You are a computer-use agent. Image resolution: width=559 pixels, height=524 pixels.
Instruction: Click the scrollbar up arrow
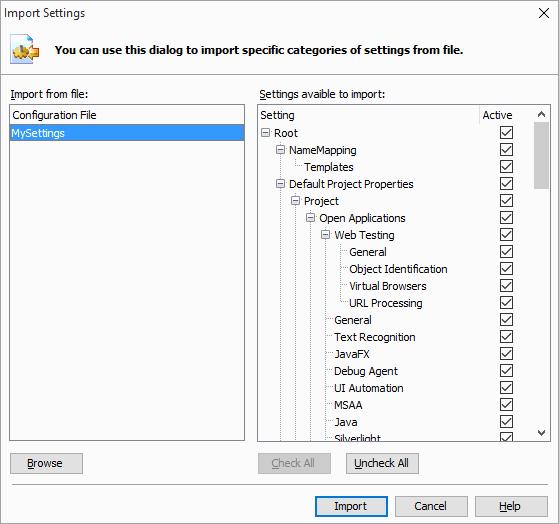point(541,114)
